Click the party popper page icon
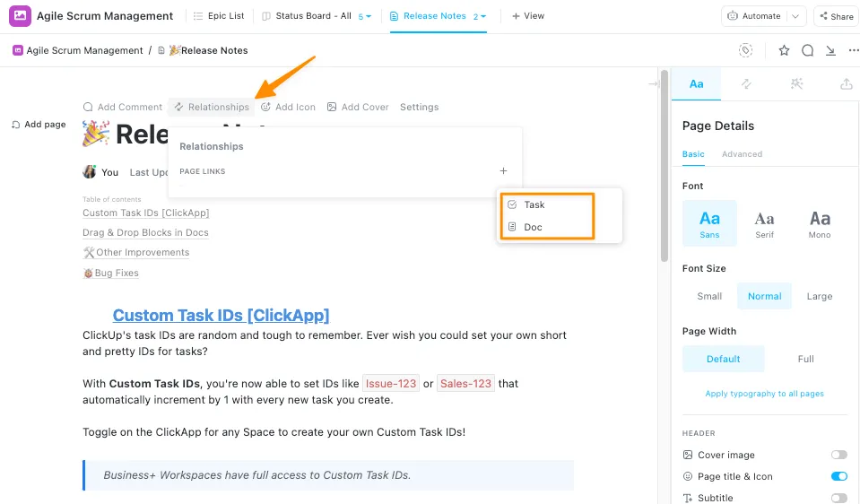Viewport: 860px width, 504px height. 96,134
